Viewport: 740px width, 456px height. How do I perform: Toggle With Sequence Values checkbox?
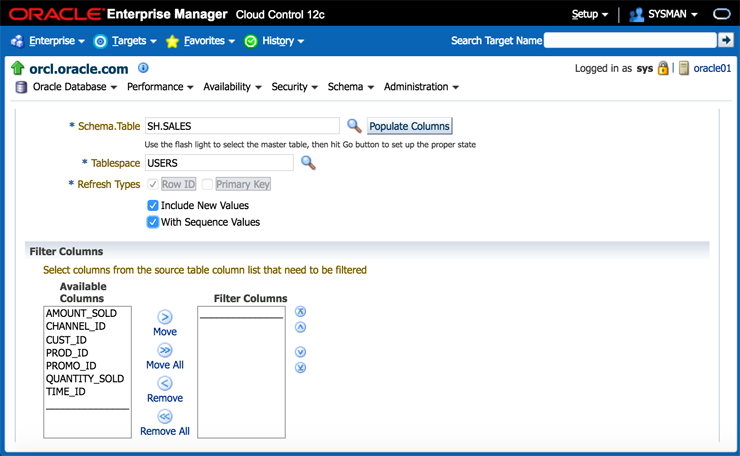[x=153, y=222]
